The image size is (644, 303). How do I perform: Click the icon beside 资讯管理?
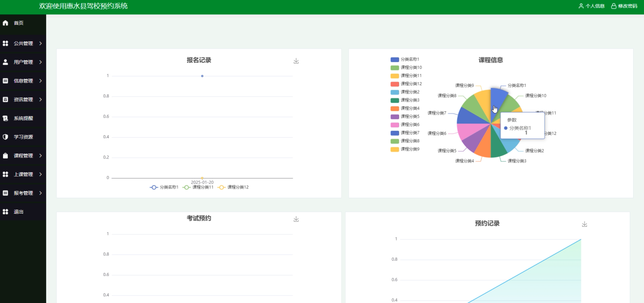tap(5, 99)
